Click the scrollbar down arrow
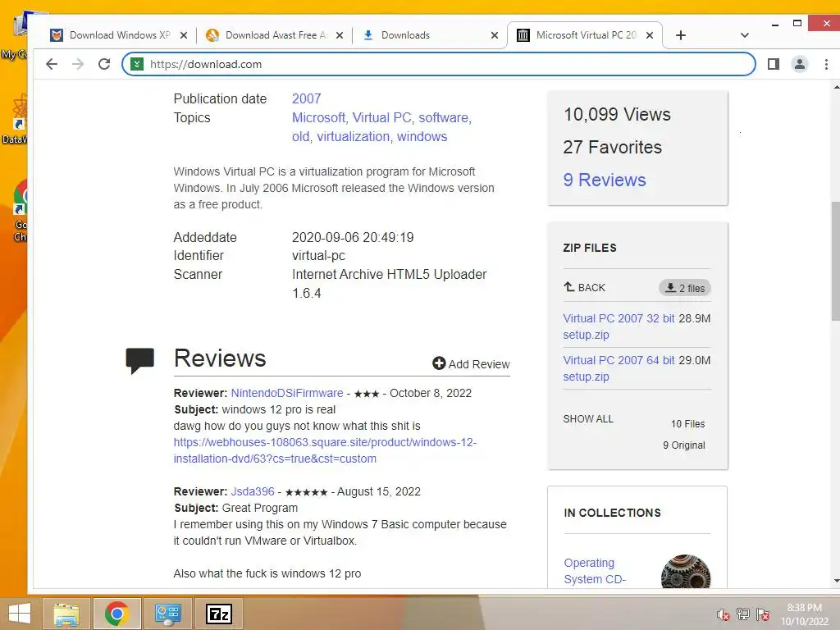The width and height of the screenshot is (840, 630). (836, 581)
